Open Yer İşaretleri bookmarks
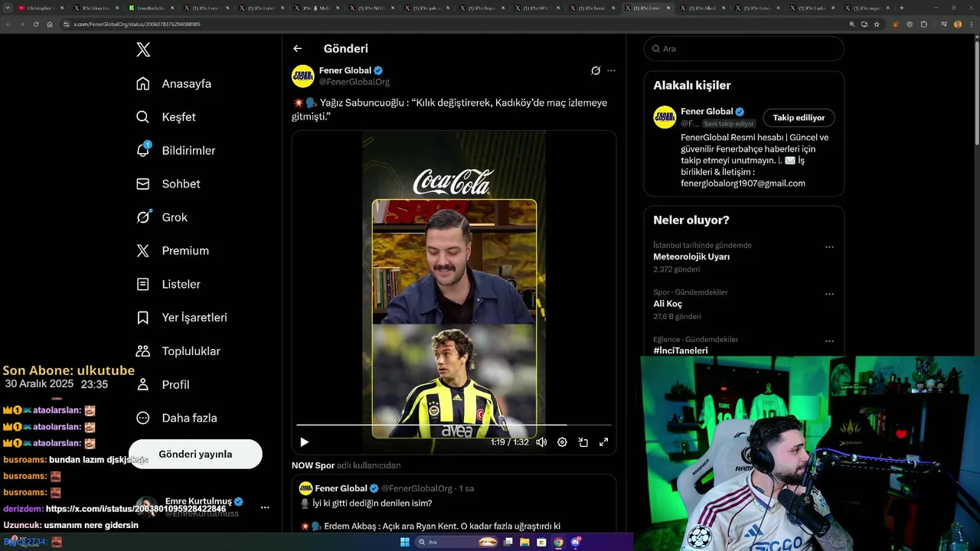Image resolution: width=980 pixels, height=551 pixels. click(x=181, y=318)
